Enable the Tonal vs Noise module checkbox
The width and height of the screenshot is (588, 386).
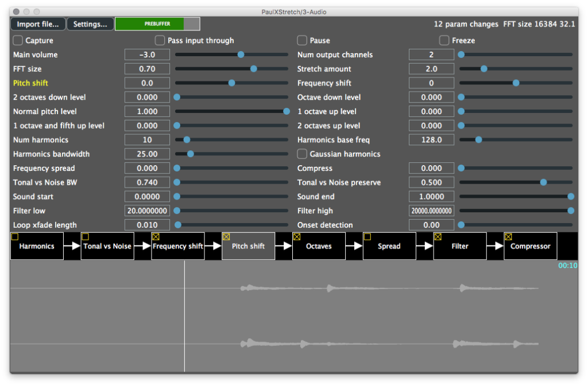point(85,237)
